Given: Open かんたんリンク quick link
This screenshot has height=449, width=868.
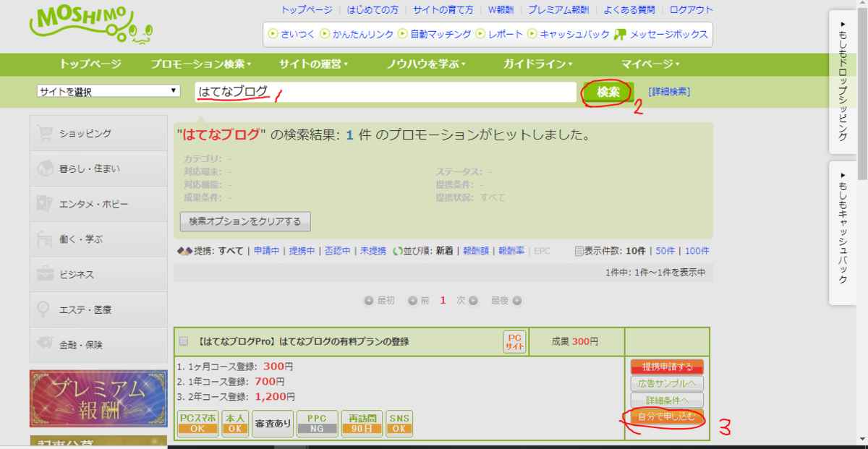Looking at the screenshot, I should 357,34.
